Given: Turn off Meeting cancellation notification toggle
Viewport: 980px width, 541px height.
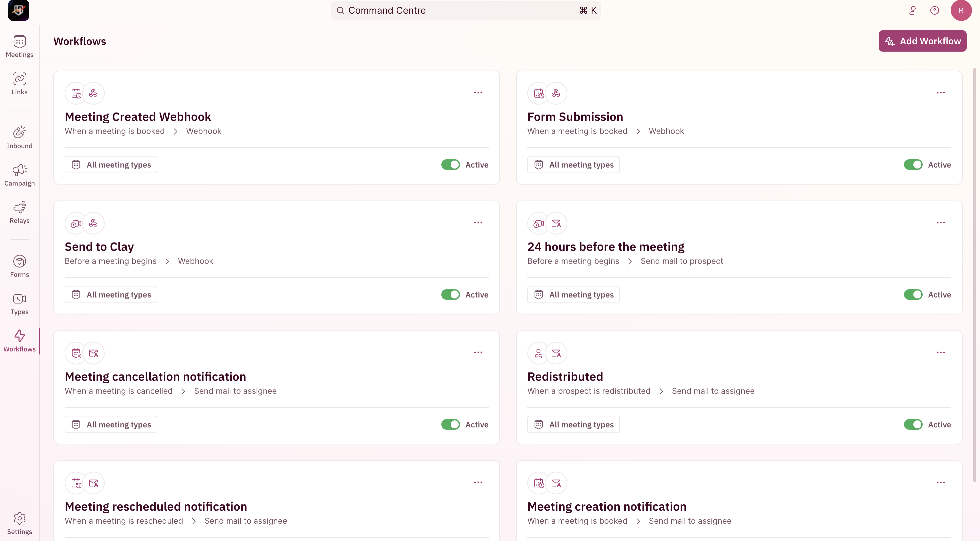Looking at the screenshot, I should [450, 425].
